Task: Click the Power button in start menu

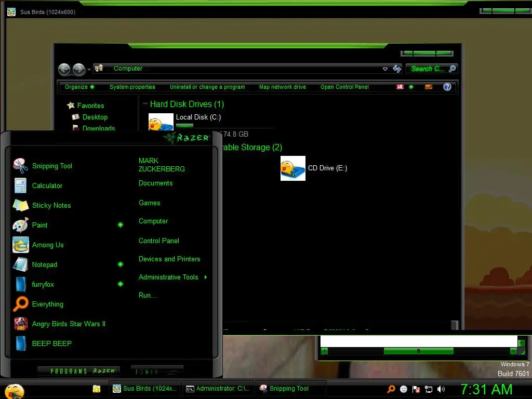Action: tap(156, 371)
